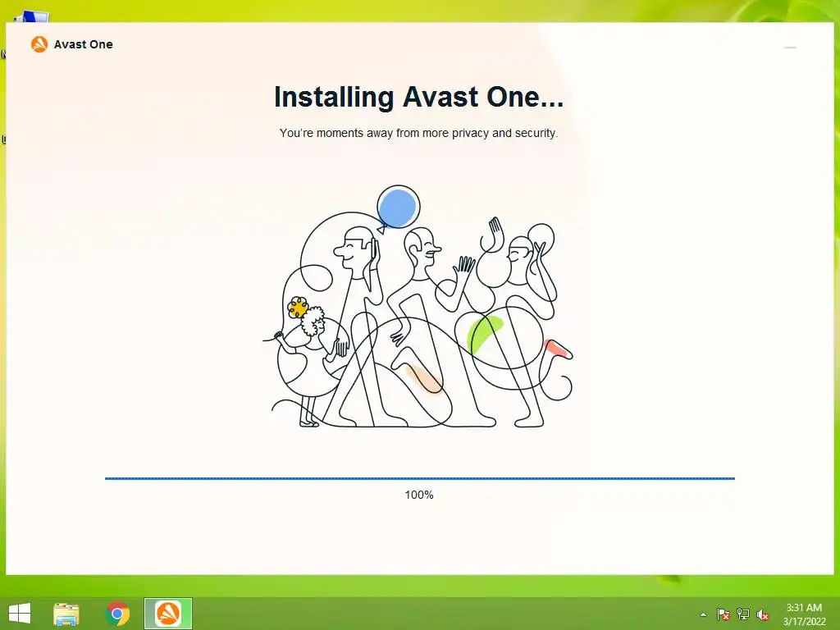Click the Avast One logo icon
Viewport: 840px width, 630px height.
[39, 44]
